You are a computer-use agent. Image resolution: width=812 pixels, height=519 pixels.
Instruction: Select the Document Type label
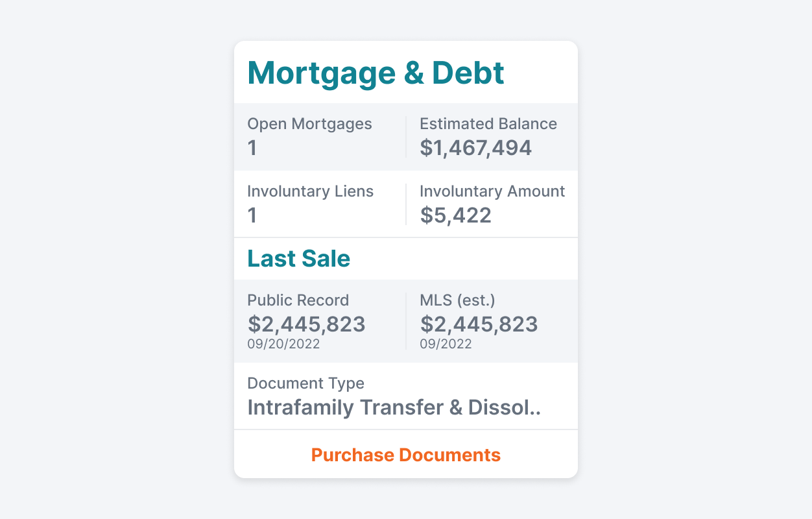305,383
